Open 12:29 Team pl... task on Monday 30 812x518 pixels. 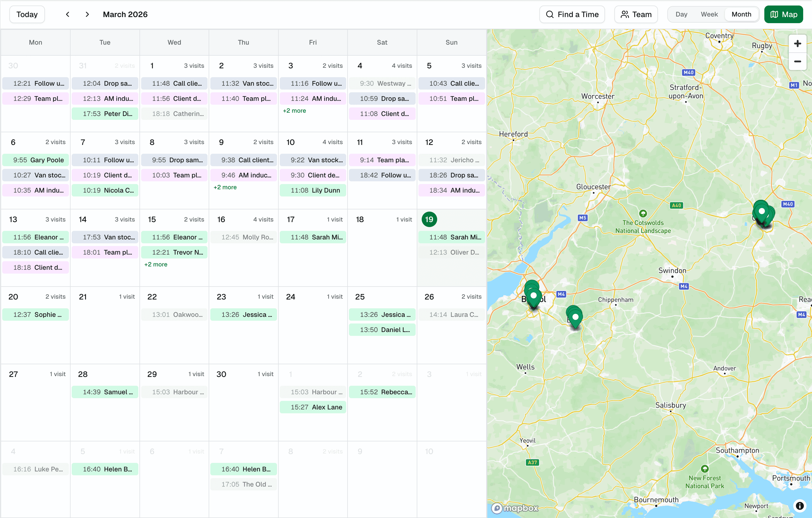(35, 99)
